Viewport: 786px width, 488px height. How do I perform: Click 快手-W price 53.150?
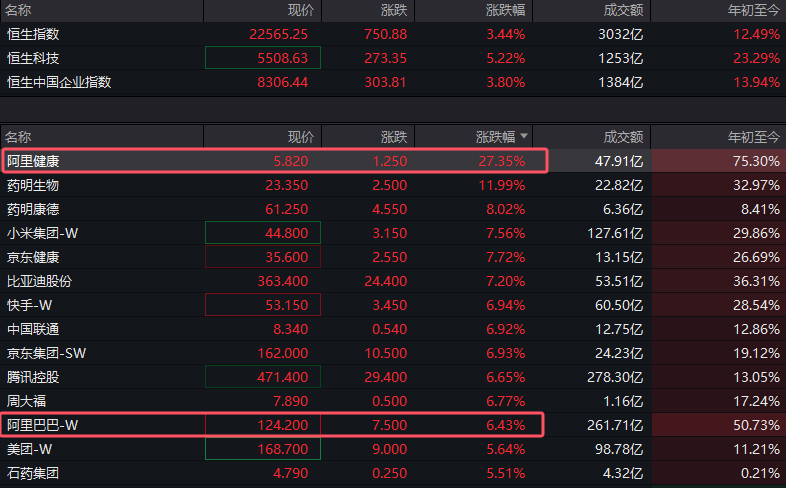[287, 305]
